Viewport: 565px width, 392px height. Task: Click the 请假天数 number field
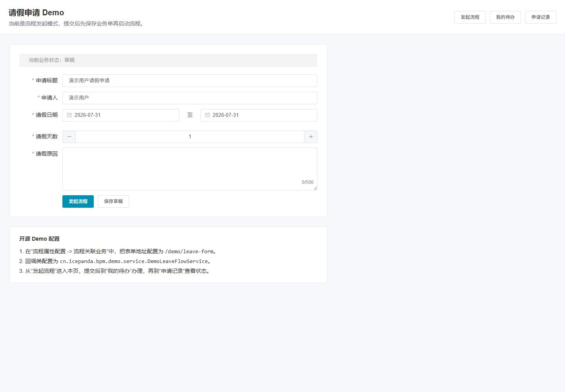190,137
